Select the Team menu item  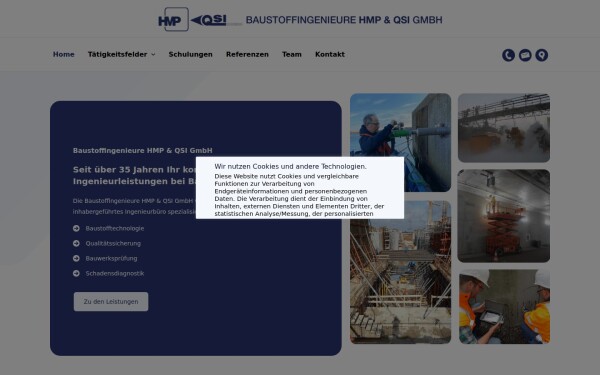coord(292,54)
